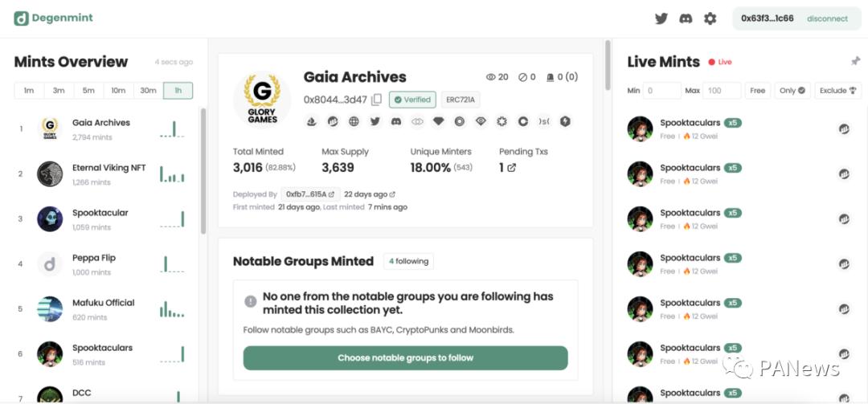This screenshot has width=868, height=404.
Task: Copy the Gaia Archives contract address
Action: (376, 100)
